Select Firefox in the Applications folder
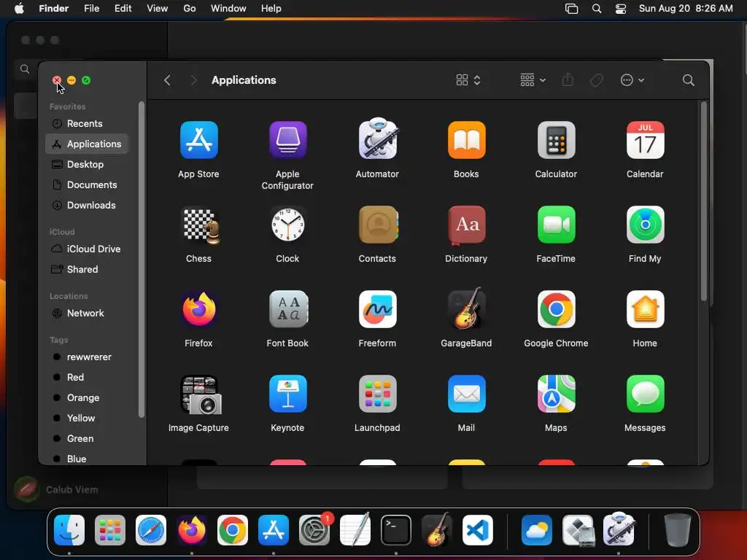Viewport: 747px width, 560px height. pos(198,309)
